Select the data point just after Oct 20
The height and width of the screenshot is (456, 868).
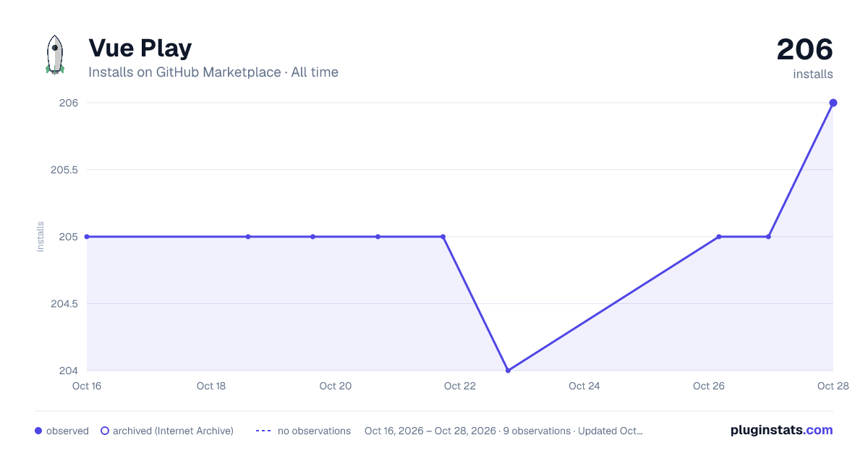(378, 237)
